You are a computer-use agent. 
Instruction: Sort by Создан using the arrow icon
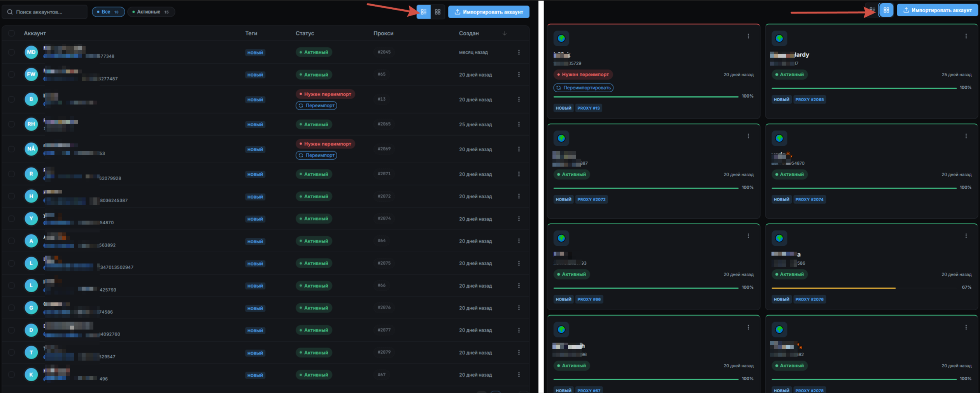pos(505,33)
